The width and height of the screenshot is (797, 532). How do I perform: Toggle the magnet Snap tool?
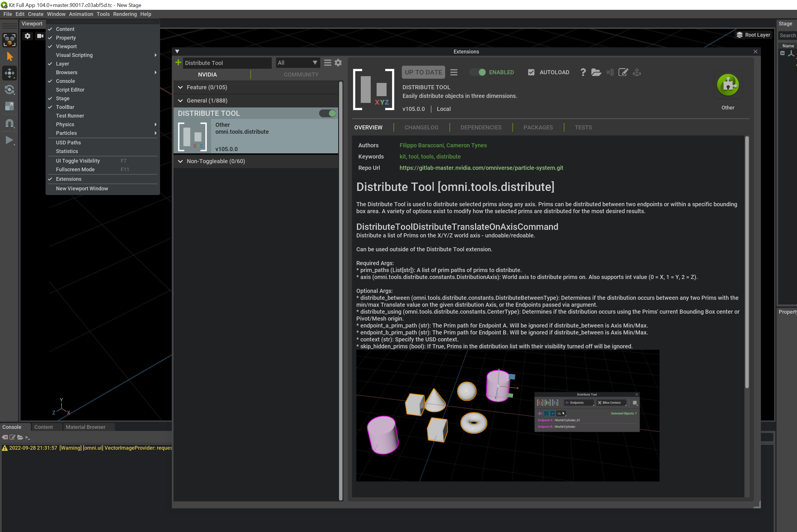pyautogui.click(x=10, y=123)
